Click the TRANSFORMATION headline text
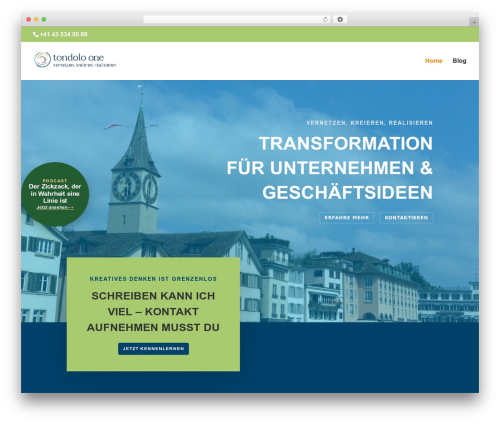 [x=346, y=144]
